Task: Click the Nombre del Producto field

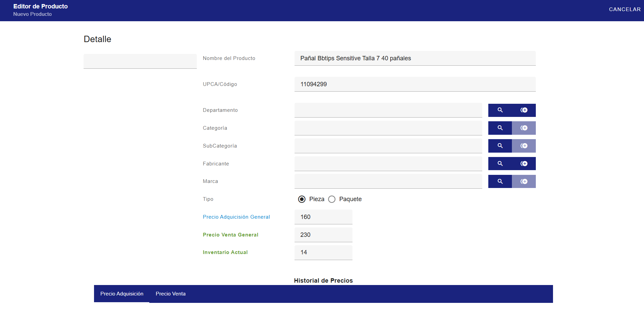Action: 415,58
